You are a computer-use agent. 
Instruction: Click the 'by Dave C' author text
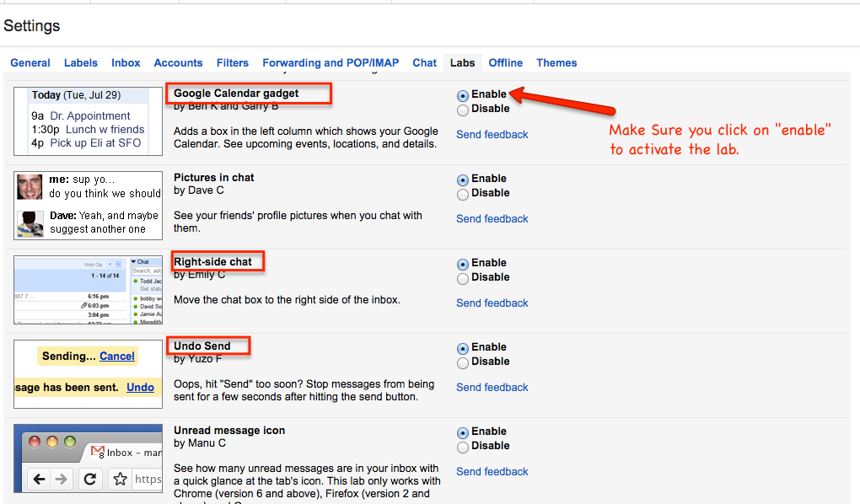(x=198, y=190)
